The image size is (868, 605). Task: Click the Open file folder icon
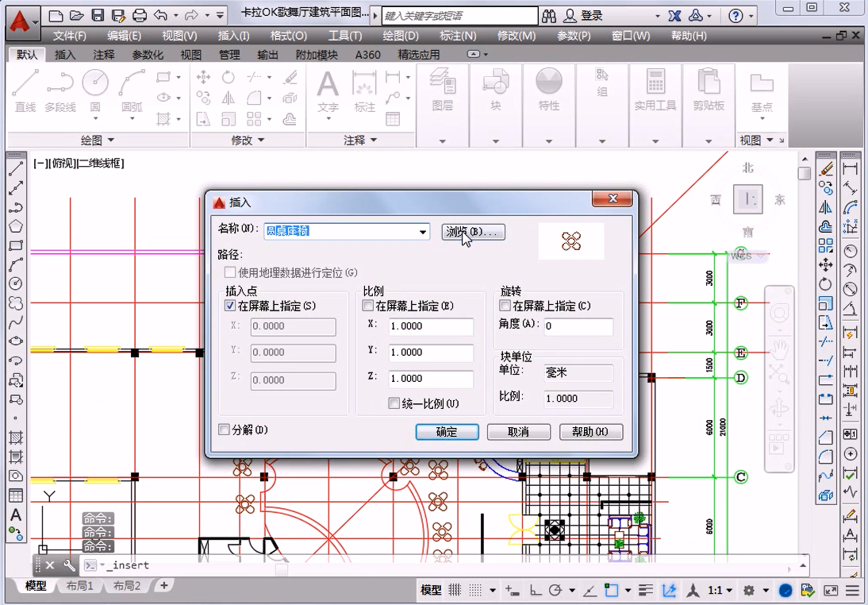(x=76, y=16)
